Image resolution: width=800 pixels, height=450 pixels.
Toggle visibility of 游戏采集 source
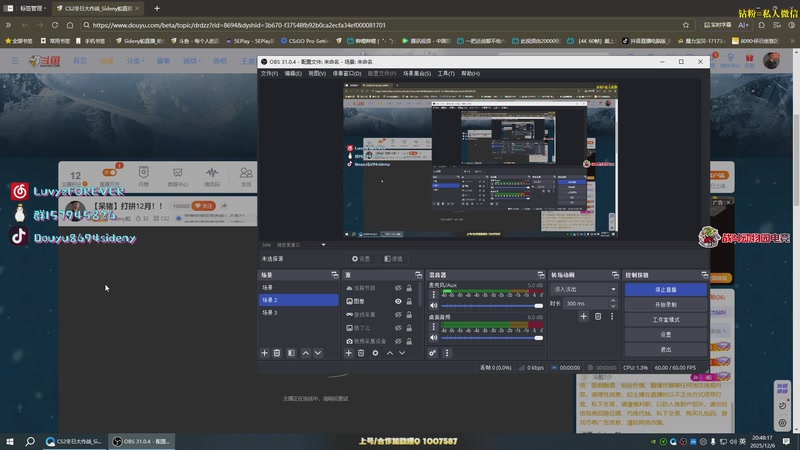pos(398,315)
